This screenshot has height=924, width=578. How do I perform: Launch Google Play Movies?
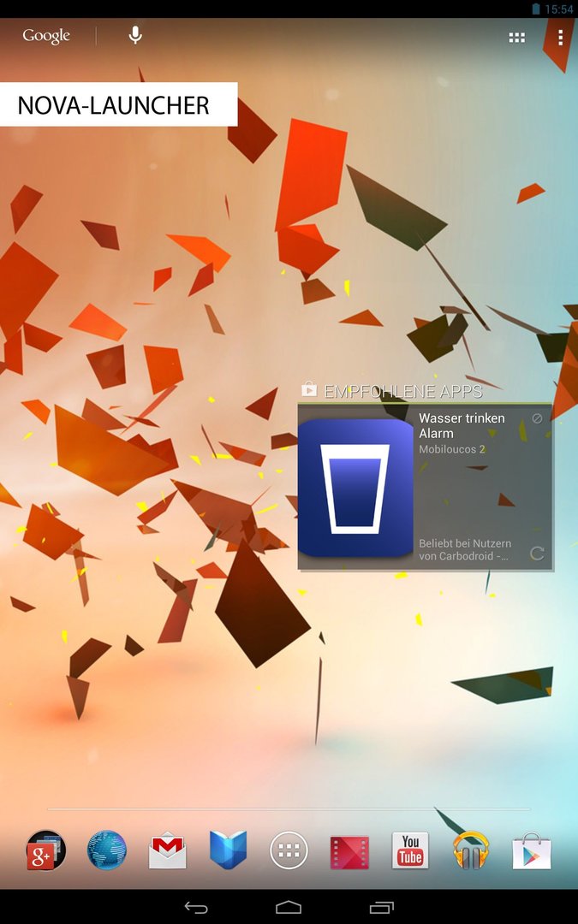[x=349, y=852]
